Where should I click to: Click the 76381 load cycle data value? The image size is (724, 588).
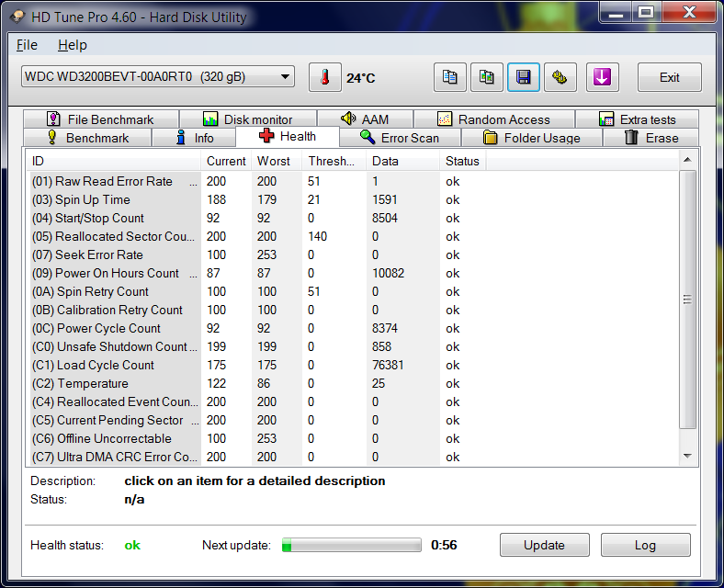[388, 365]
